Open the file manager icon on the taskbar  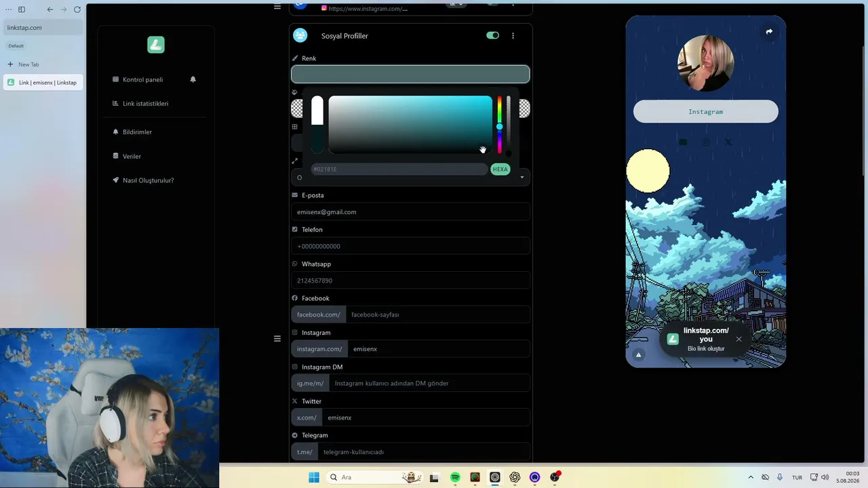[435, 477]
